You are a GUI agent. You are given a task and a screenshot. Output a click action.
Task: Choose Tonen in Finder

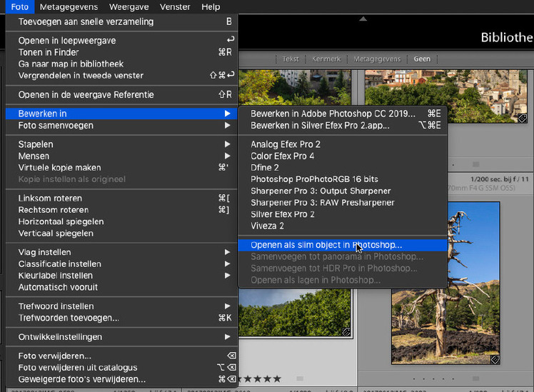coord(121,52)
